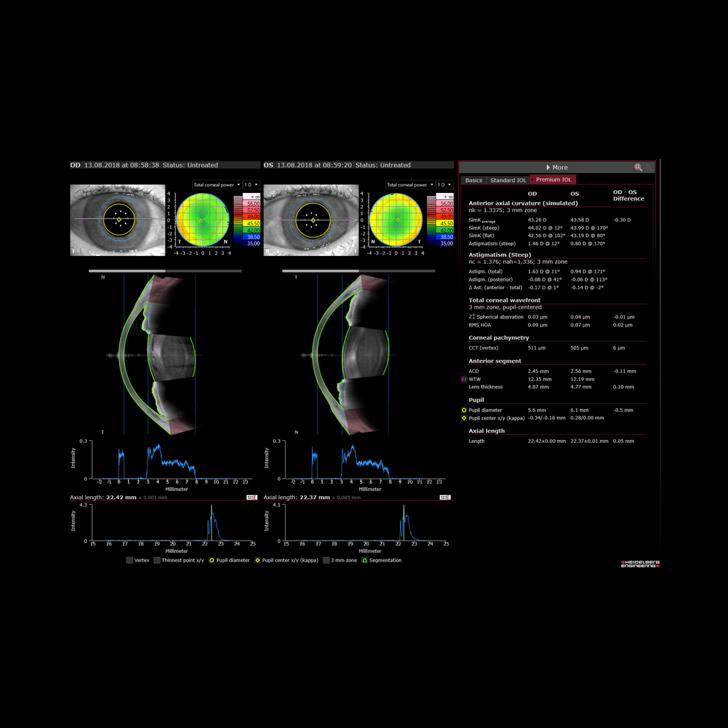Image resolution: width=728 pixels, height=728 pixels.
Task: Click the OD eye camera image
Action: coord(118,220)
